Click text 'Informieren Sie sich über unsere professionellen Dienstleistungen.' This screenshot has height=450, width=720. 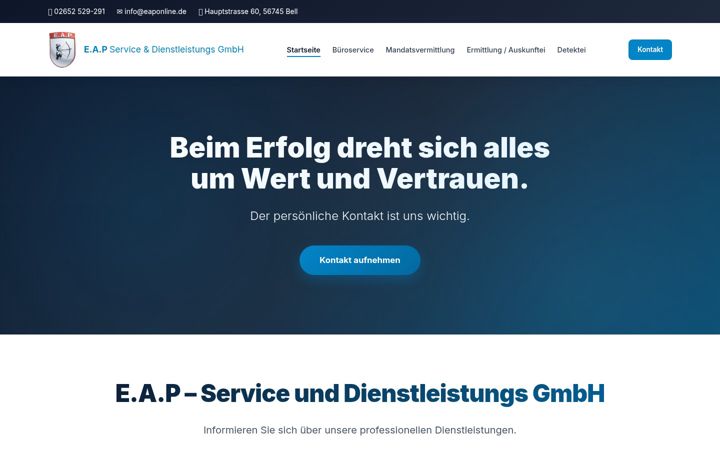[360, 430]
